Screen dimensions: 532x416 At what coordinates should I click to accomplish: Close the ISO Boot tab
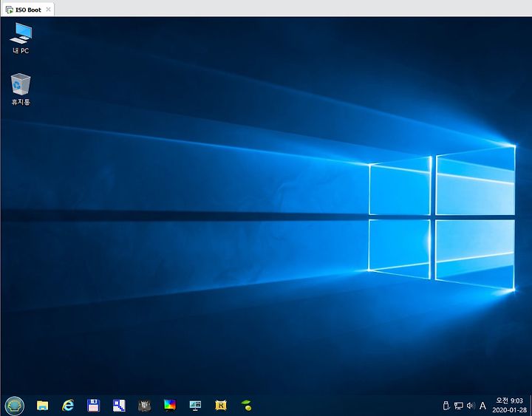(x=48, y=10)
